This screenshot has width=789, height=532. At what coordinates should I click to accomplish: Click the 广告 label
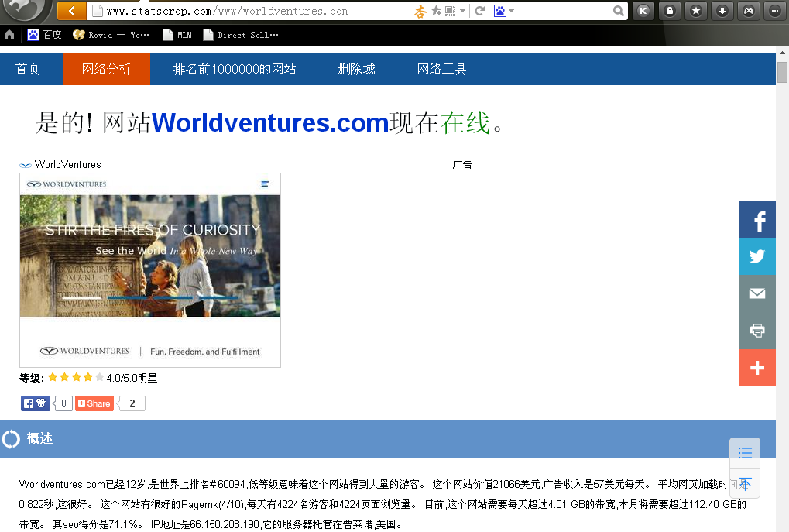(x=462, y=165)
